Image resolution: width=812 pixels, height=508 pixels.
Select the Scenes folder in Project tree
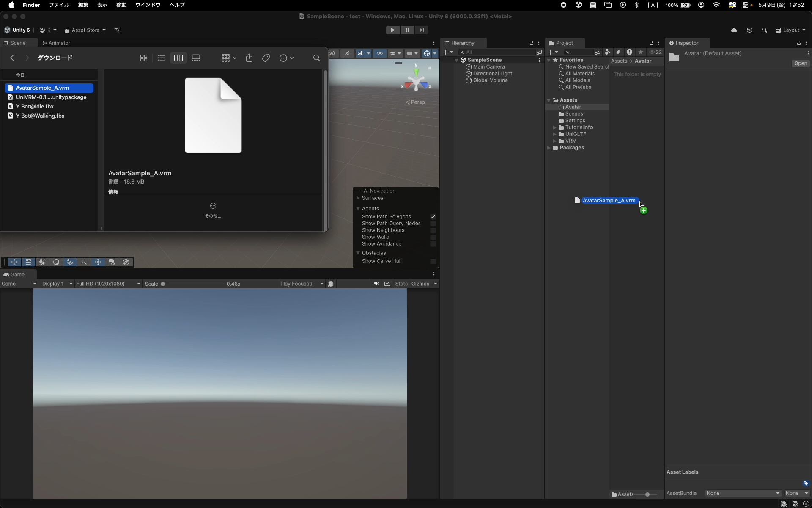[x=574, y=114]
